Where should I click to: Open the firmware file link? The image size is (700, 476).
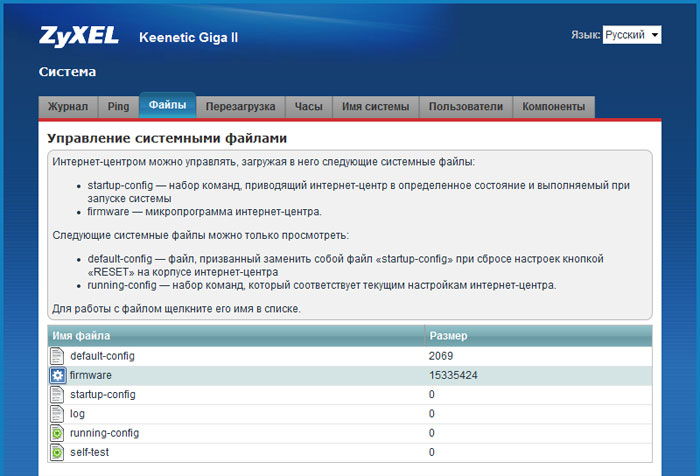tap(91, 375)
